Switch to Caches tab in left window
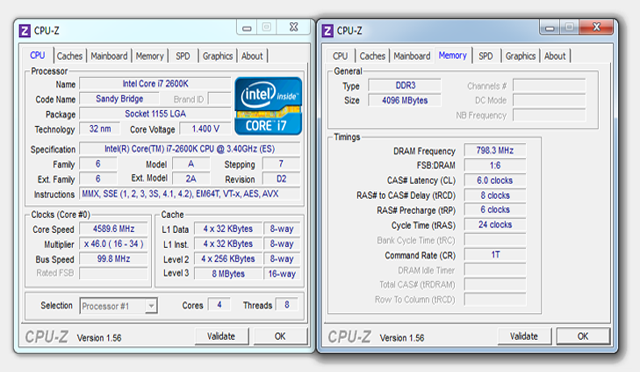 pos(69,56)
